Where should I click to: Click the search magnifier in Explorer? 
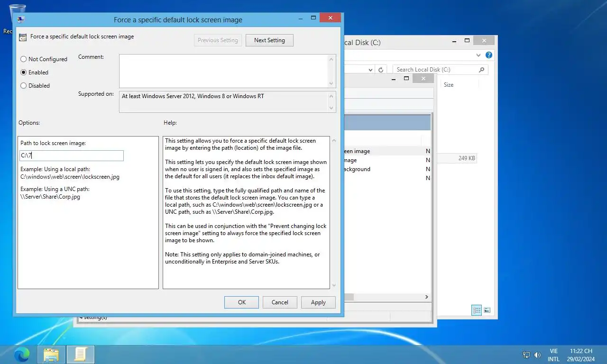coord(482,70)
